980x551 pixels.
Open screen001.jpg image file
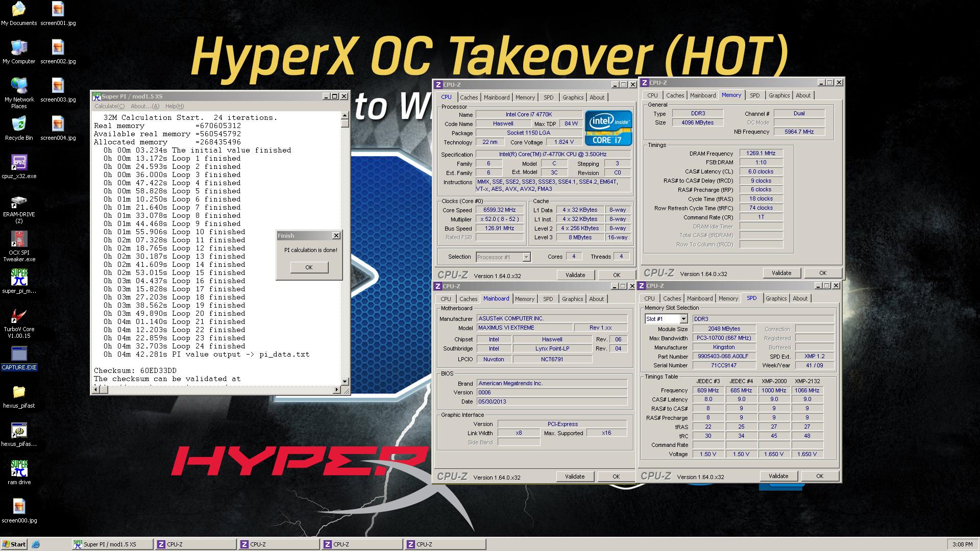coord(58,14)
